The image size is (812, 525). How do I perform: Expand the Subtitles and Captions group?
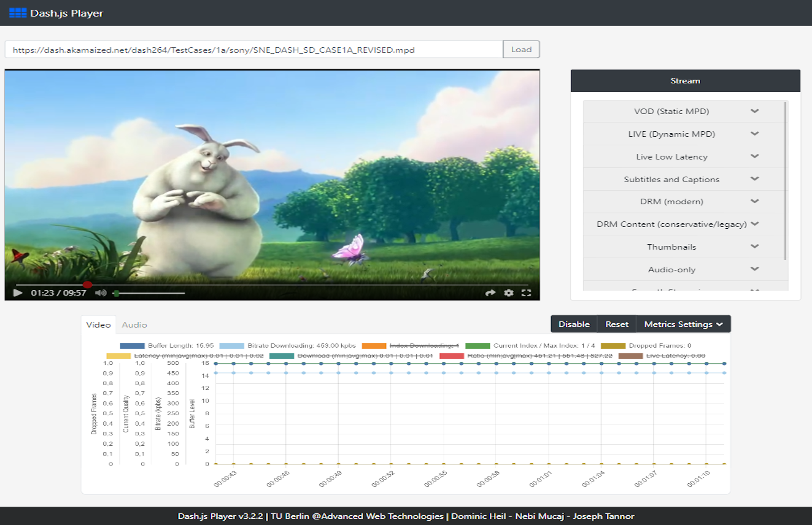coord(684,180)
